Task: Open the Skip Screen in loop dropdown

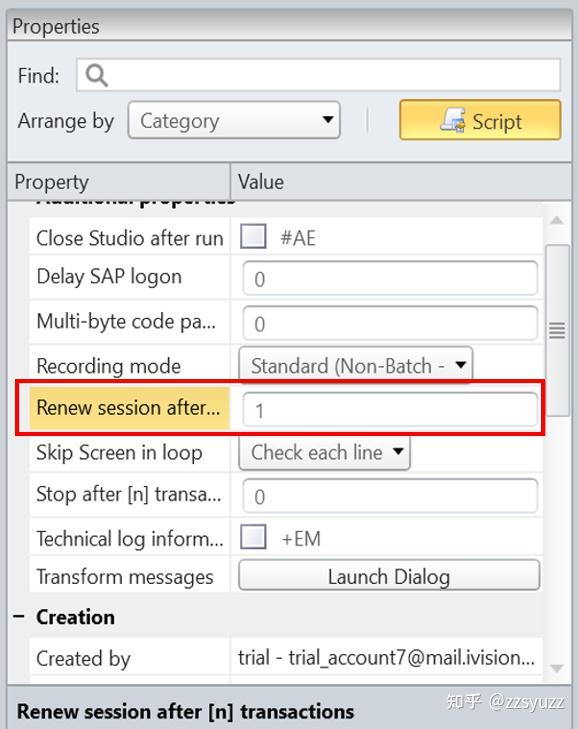Action: tap(324, 452)
